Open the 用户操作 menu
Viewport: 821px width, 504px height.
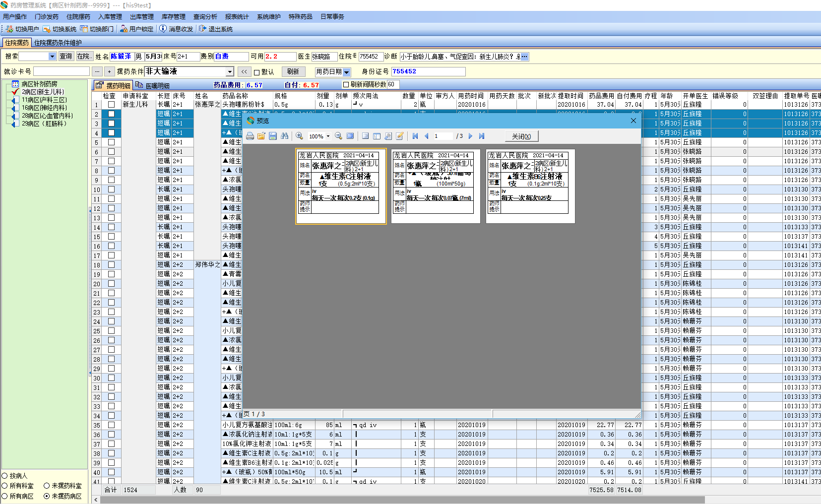click(x=15, y=17)
